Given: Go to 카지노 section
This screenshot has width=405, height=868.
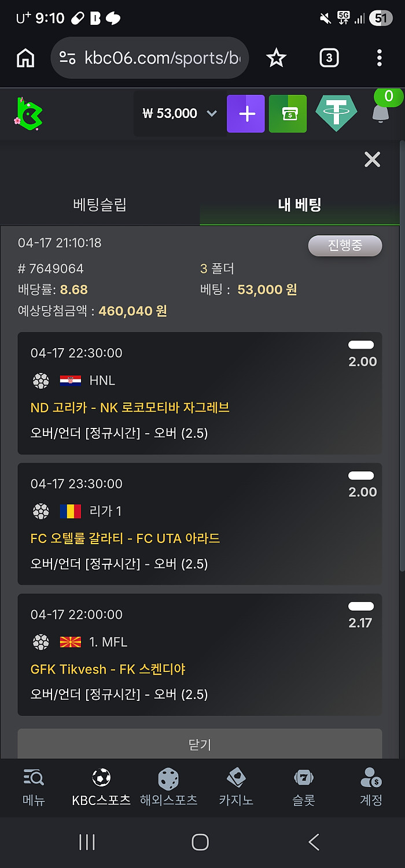Looking at the screenshot, I should (x=236, y=788).
